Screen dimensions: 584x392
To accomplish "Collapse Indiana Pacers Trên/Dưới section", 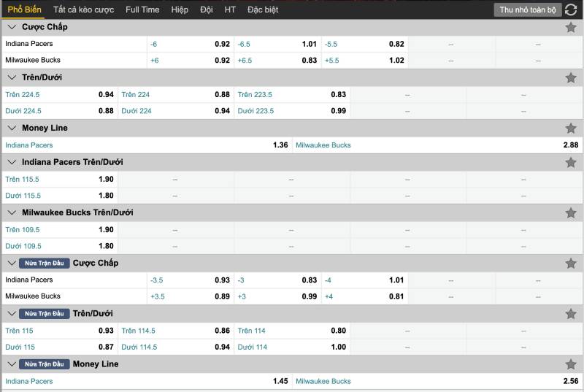I will pyautogui.click(x=11, y=162).
